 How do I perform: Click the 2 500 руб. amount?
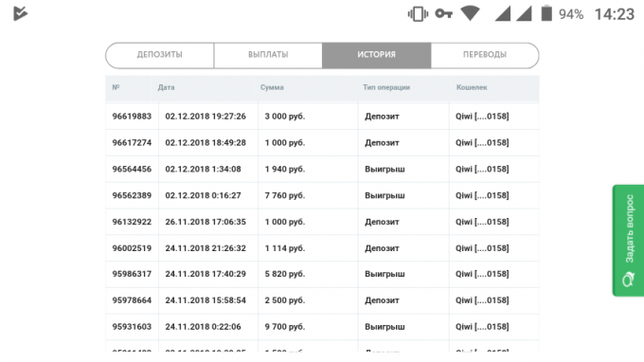[285, 300]
